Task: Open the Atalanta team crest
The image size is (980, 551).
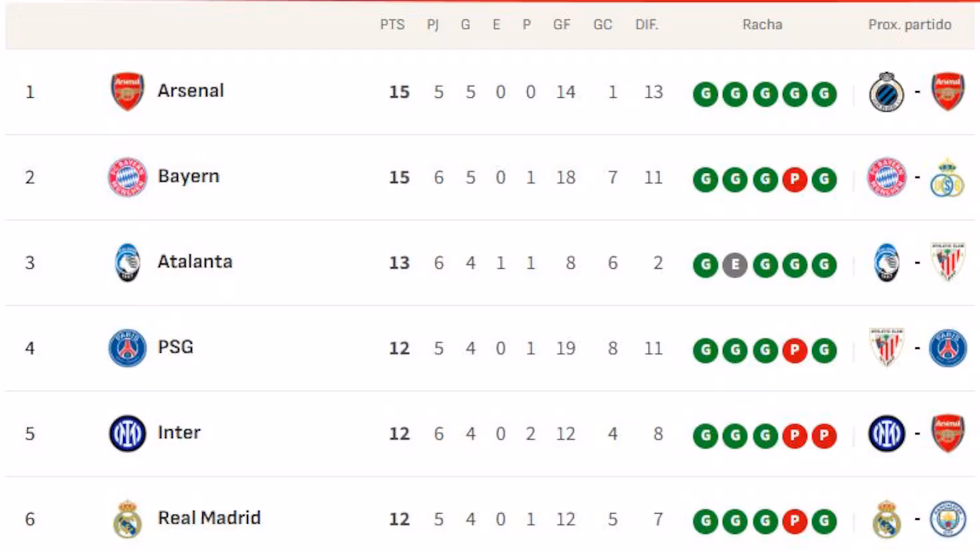Action: coord(126,262)
